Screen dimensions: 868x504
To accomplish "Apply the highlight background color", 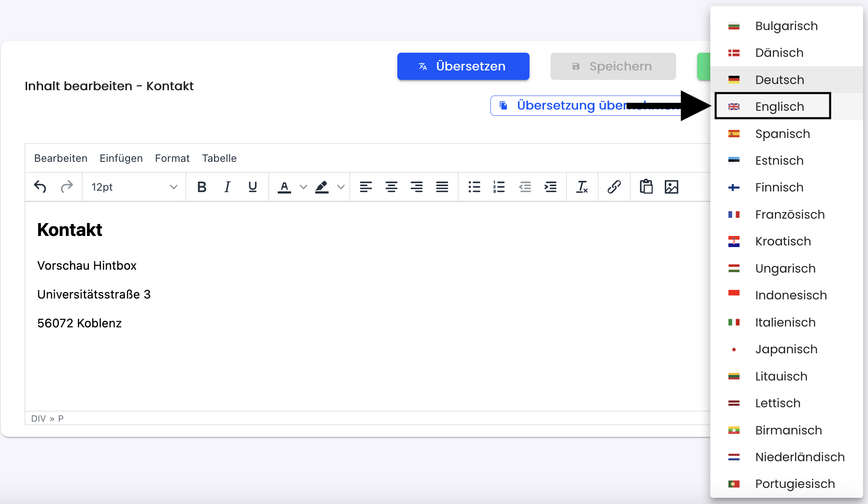I will pyautogui.click(x=322, y=187).
